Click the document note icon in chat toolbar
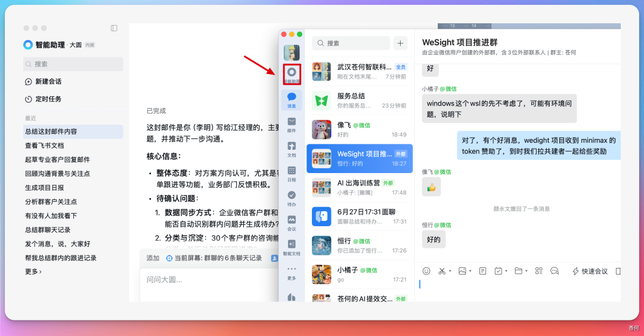The image size is (644, 336). [x=482, y=271]
